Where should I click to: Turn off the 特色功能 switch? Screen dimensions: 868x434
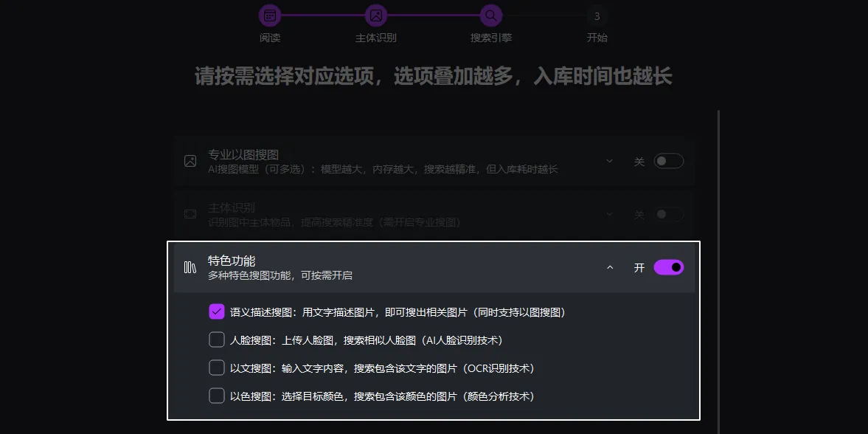tap(667, 267)
